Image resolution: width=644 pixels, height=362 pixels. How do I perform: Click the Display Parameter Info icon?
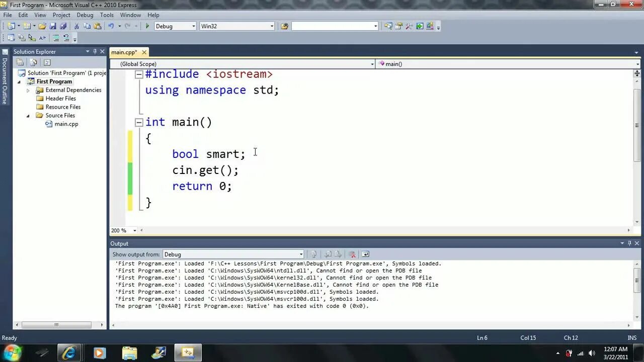[x=22, y=38]
